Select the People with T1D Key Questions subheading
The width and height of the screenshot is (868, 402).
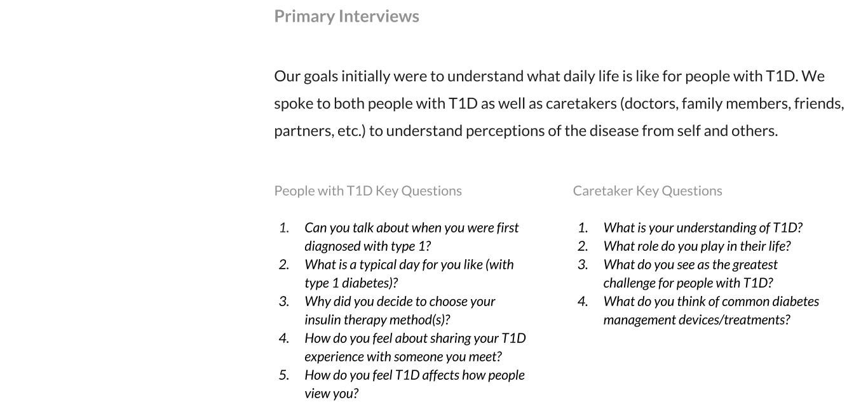(368, 191)
